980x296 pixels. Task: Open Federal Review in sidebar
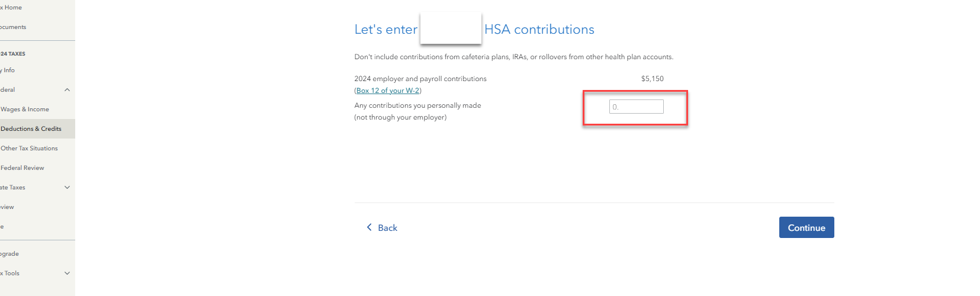tap(23, 168)
